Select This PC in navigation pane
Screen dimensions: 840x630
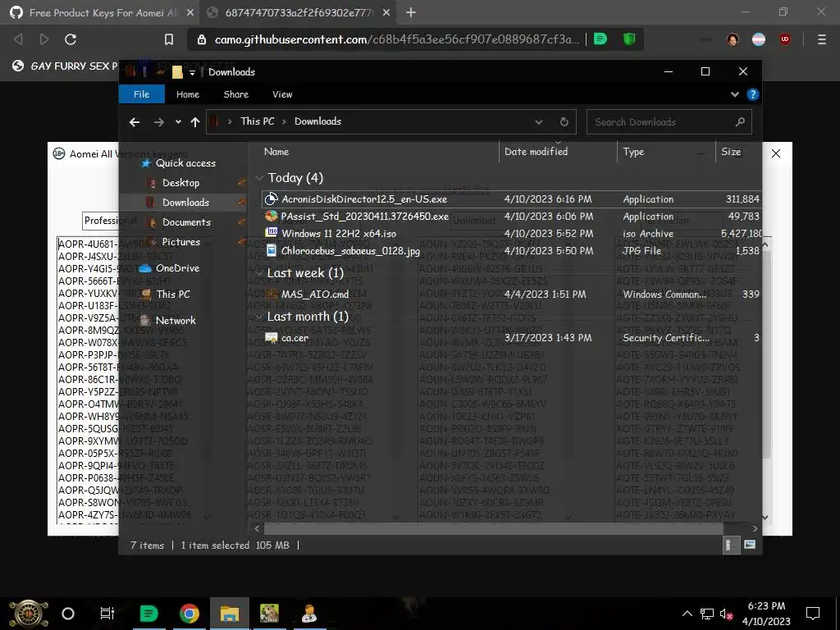coord(172,294)
